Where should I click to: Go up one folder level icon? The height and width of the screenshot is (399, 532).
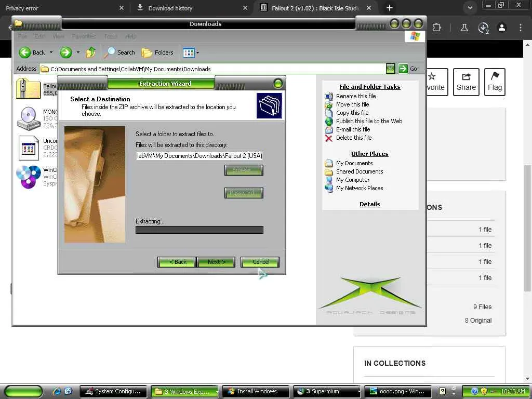[x=90, y=52]
